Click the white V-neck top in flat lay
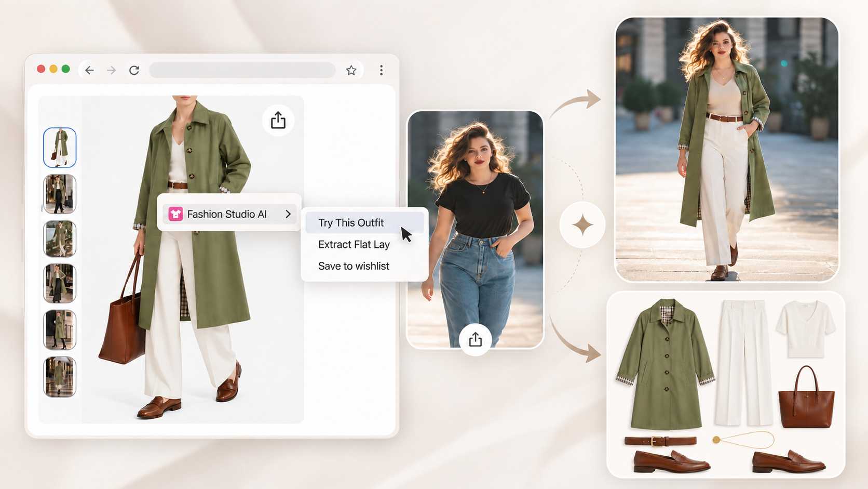 (x=806, y=328)
